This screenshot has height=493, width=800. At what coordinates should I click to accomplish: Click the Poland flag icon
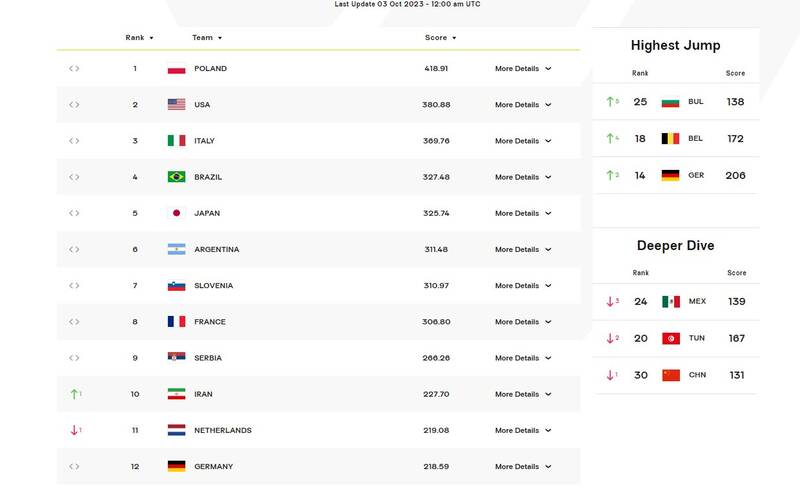(x=176, y=69)
